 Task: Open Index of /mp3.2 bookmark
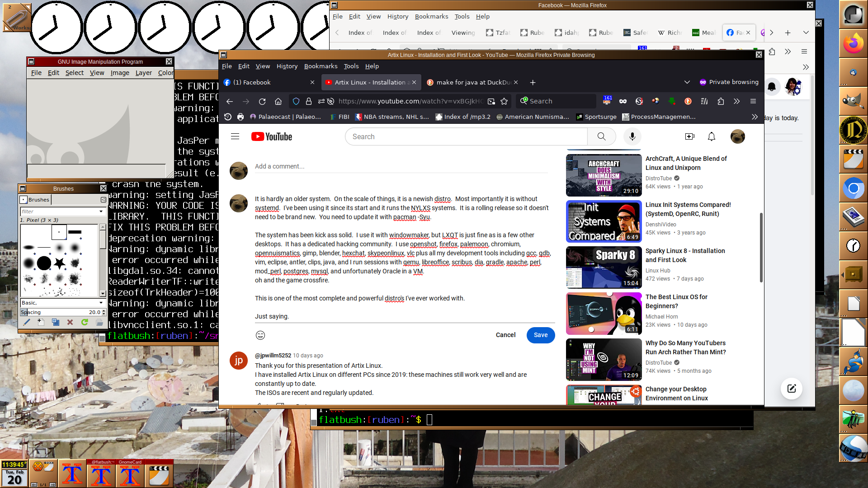point(463,117)
